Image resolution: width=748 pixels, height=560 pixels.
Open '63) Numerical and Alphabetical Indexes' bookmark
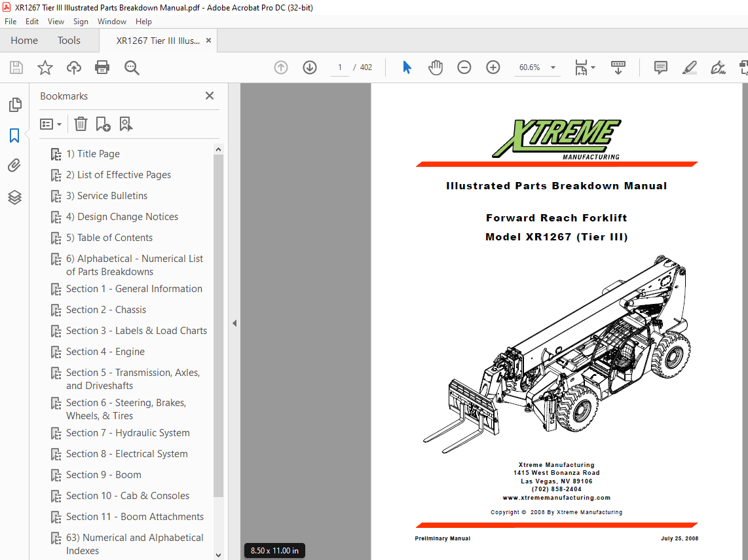click(x=134, y=544)
